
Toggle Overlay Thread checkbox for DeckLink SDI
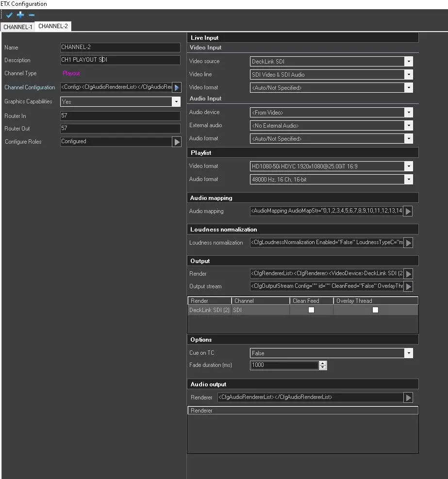pos(375,310)
